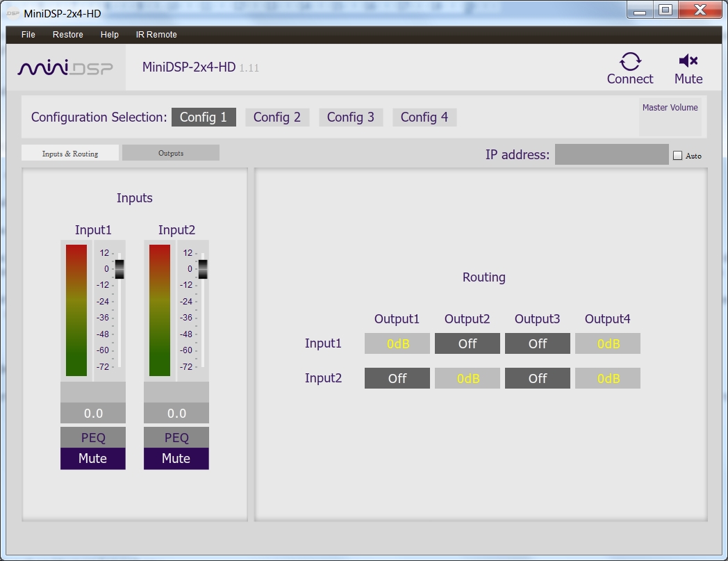The image size is (728, 561).
Task: Click the Output2 column header
Action: coord(467,319)
